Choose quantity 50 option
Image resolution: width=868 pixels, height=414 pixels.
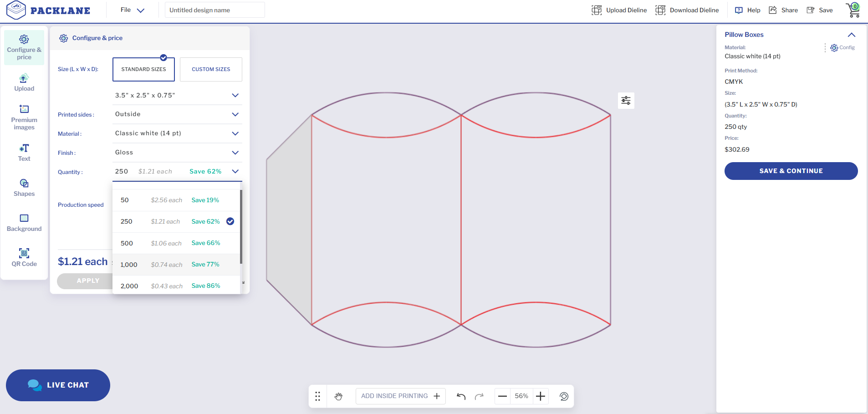pyautogui.click(x=176, y=200)
